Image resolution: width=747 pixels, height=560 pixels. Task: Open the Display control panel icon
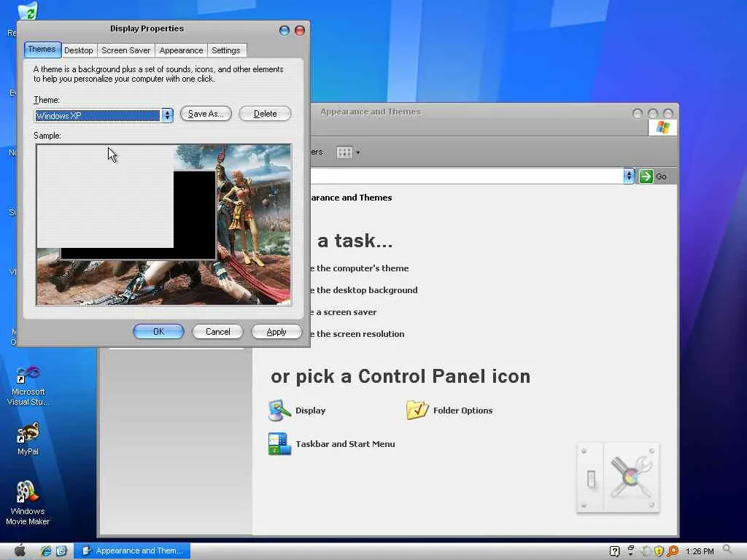[x=298, y=411]
